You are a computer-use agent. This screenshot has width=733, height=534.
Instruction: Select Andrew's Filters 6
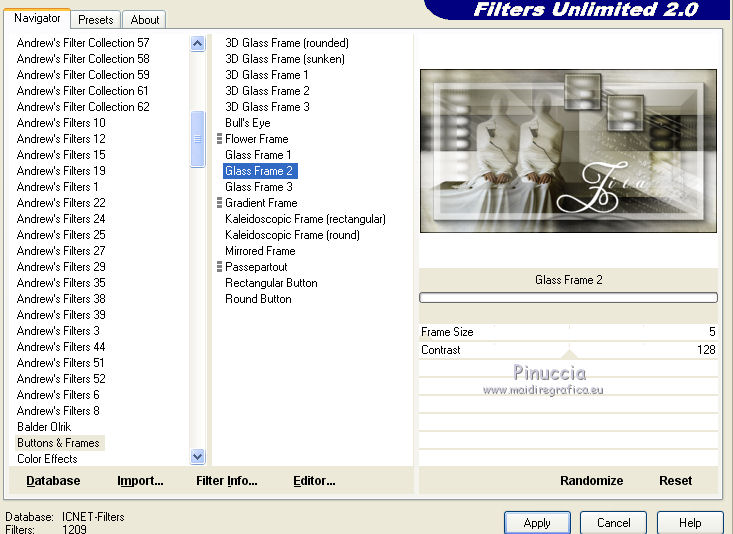(x=58, y=395)
